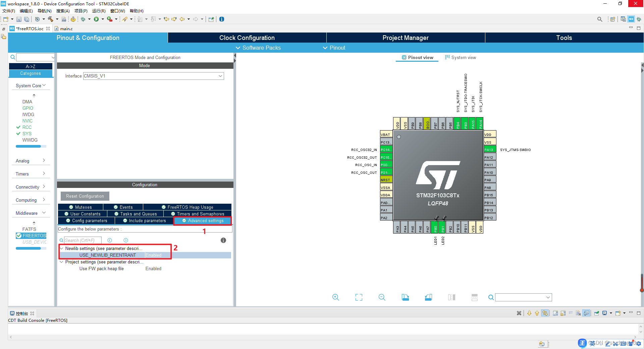
Task: Click the vertical split view icon
Action: (451, 297)
